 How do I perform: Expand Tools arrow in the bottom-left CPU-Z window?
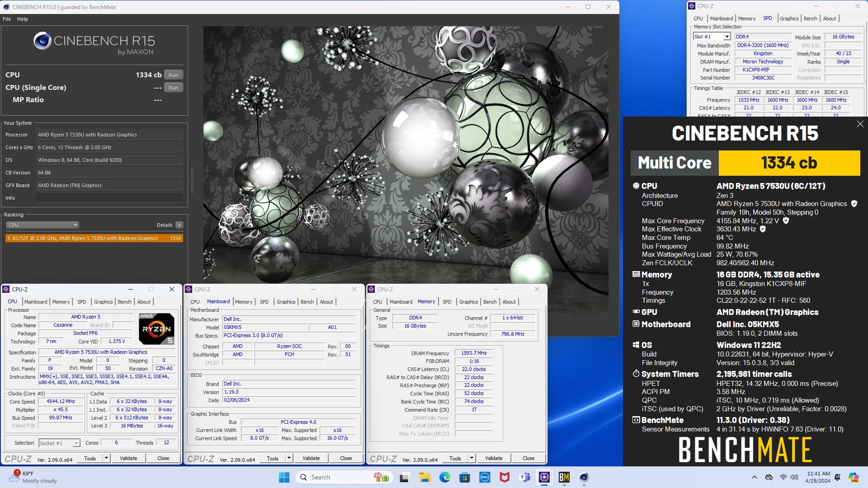107,458
